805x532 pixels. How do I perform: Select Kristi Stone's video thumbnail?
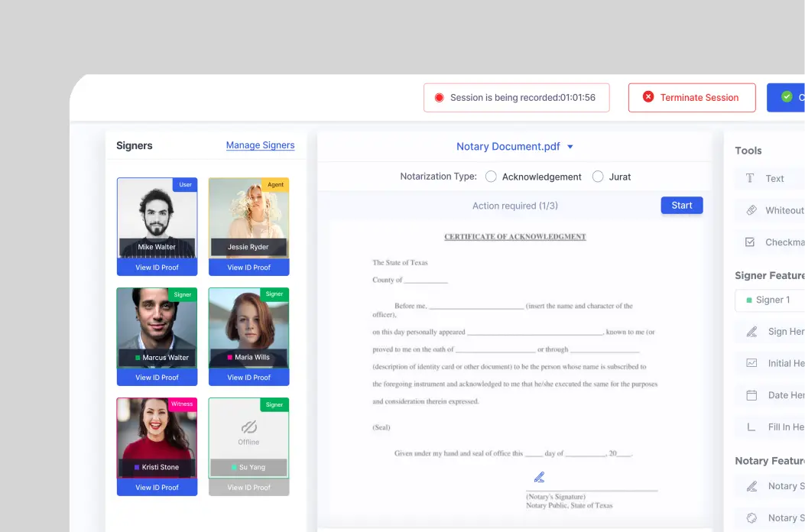(x=157, y=436)
